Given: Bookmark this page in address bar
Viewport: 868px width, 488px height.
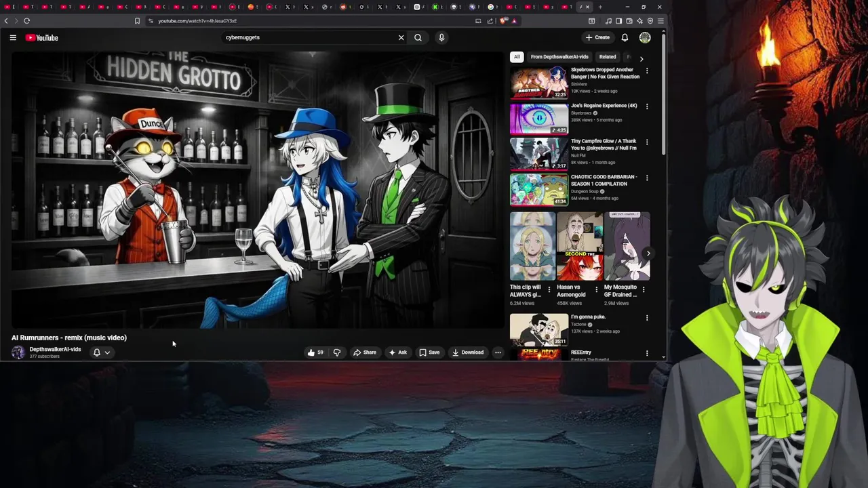Looking at the screenshot, I should click(137, 21).
